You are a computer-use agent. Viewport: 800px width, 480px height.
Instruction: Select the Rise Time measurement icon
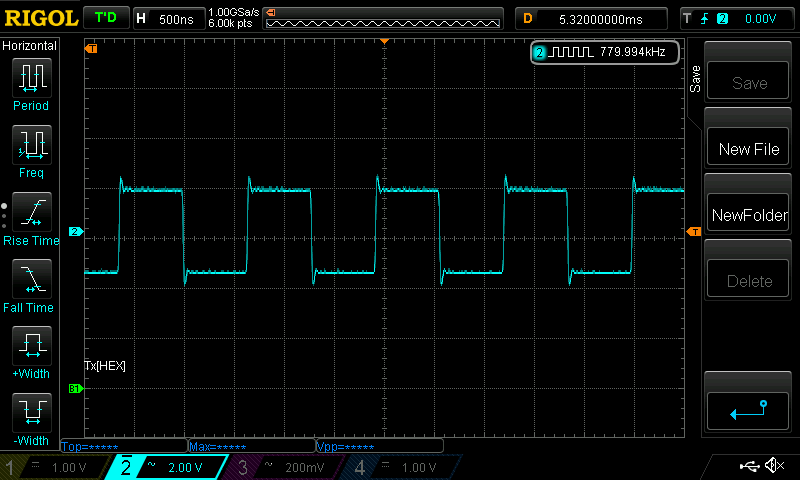(32, 212)
